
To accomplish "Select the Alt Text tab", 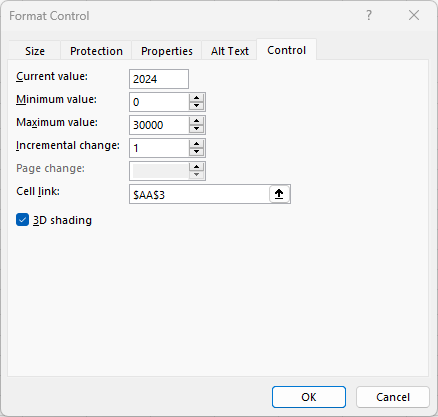I will pos(230,51).
